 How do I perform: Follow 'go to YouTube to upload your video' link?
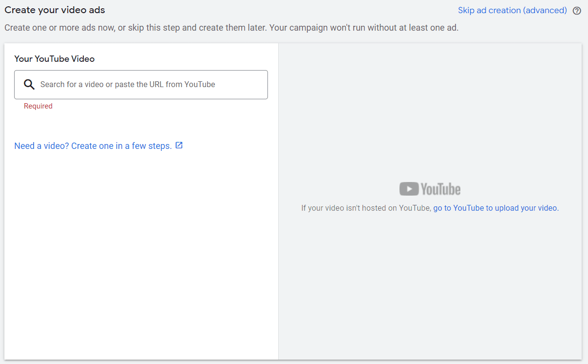click(x=495, y=208)
